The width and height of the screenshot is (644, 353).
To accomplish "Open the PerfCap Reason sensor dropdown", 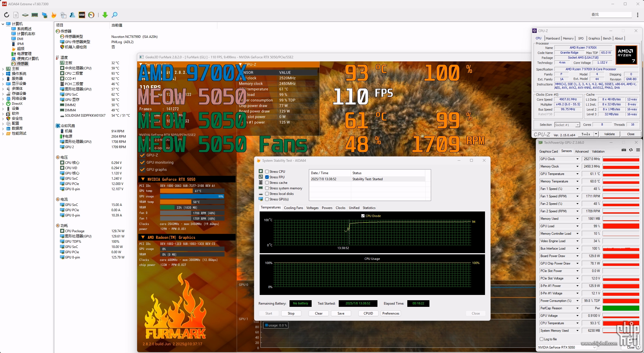I will [x=577, y=308].
